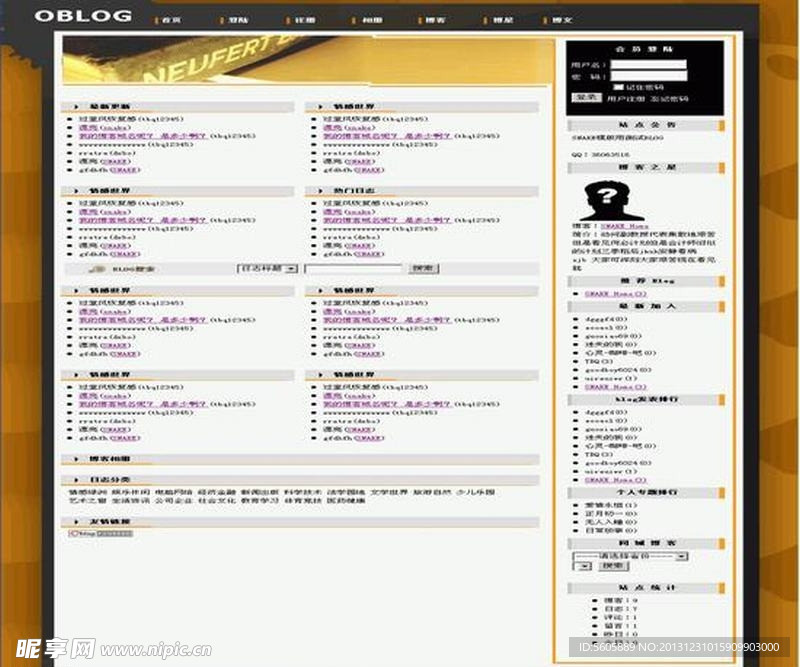This screenshot has height=667, width=800.
Task: Click the BLOG search icon beside the search bar
Action: 96,269
